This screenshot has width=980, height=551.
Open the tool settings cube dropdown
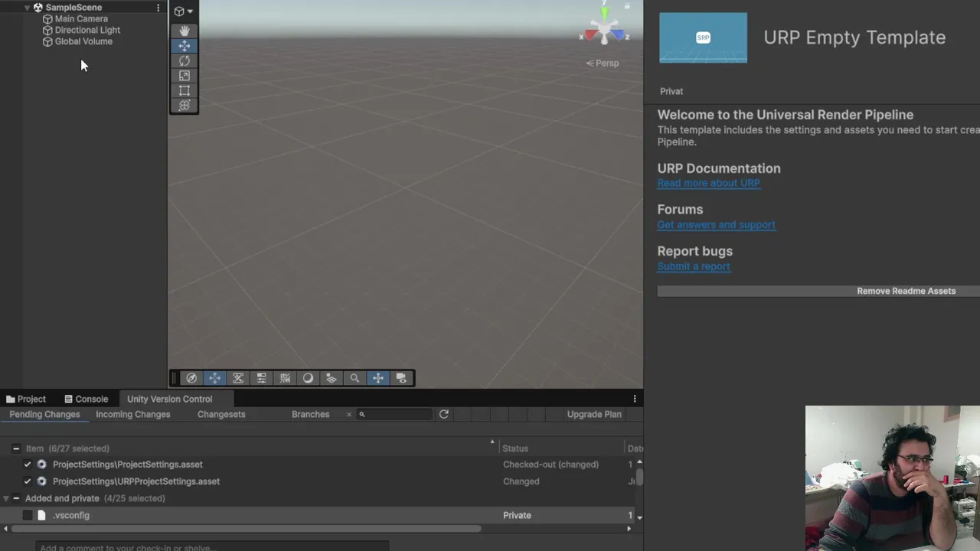click(x=183, y=11)
